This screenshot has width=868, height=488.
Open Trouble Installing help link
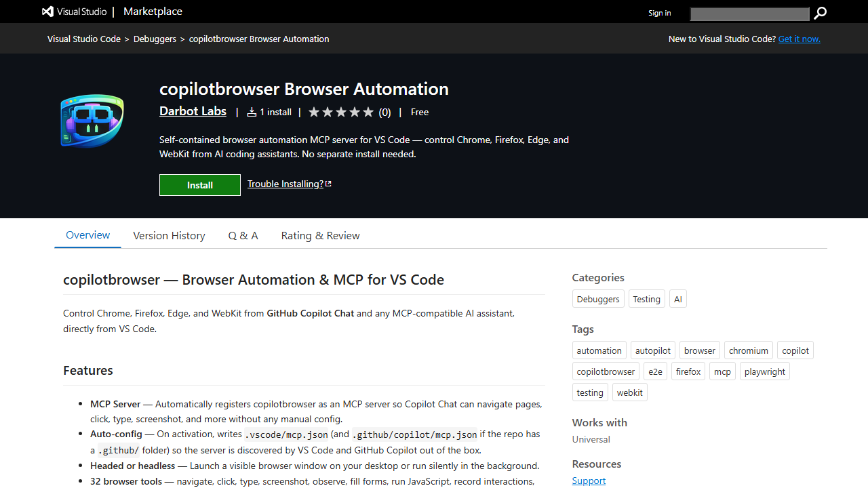point(290,184)
